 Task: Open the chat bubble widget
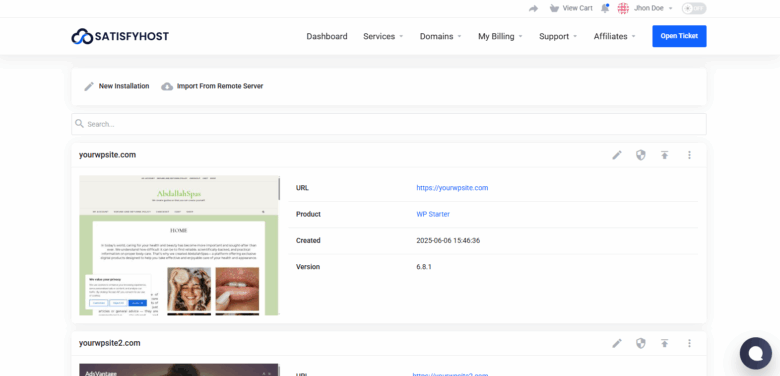click(x=756, y=353)
